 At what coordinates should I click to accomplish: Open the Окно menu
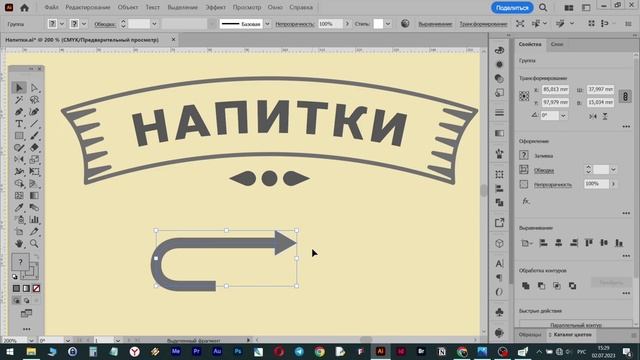275,7
